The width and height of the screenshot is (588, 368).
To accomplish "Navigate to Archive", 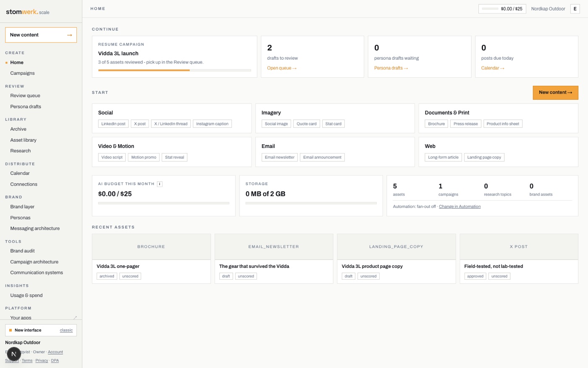I will [18, 129].
